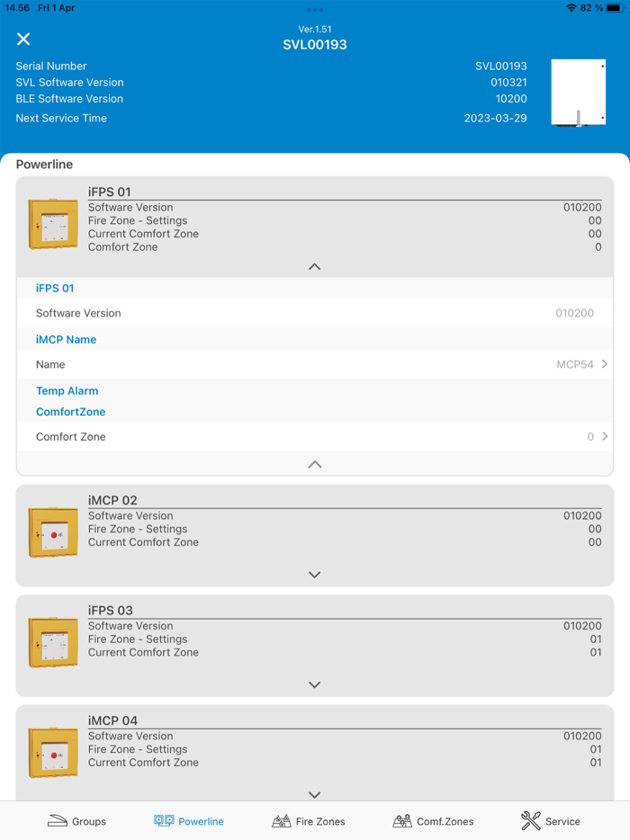Tap the iMCP Name section heading
The image size is (630, 840).
(x=66, y=339)
